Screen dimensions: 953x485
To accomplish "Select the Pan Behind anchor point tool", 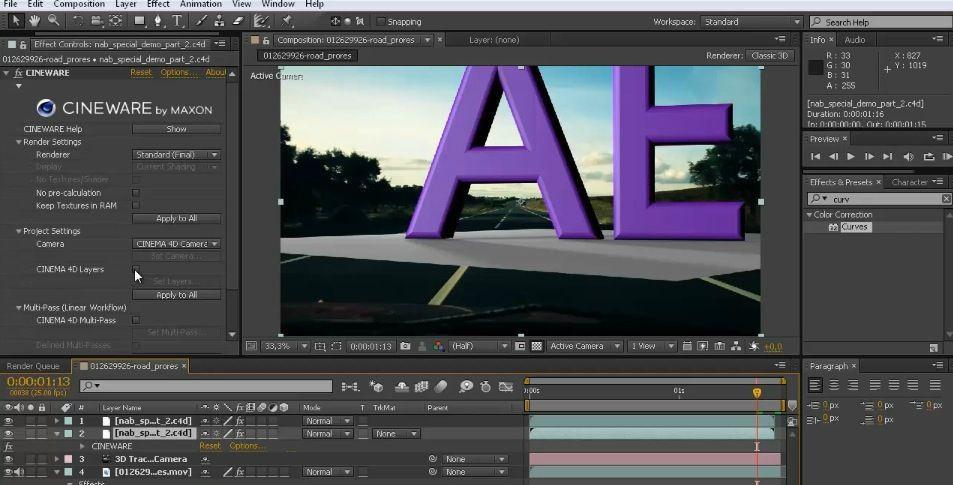I will click(x=115, y=21).
